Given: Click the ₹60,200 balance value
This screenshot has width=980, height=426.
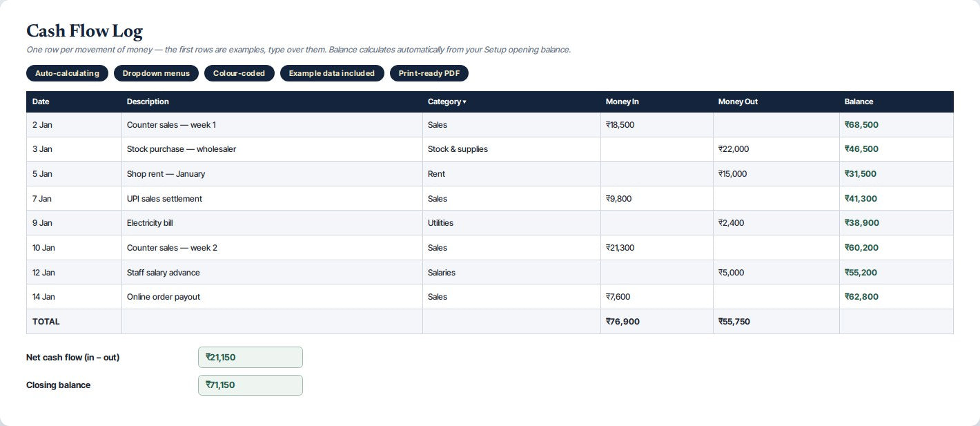Looking at the screenshot, I should coord(861,248).
